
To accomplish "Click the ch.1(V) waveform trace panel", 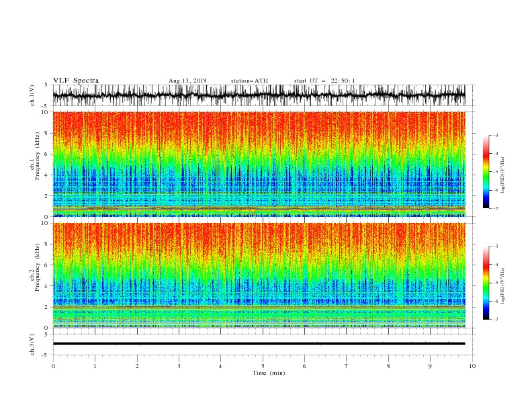I will 259,95.
